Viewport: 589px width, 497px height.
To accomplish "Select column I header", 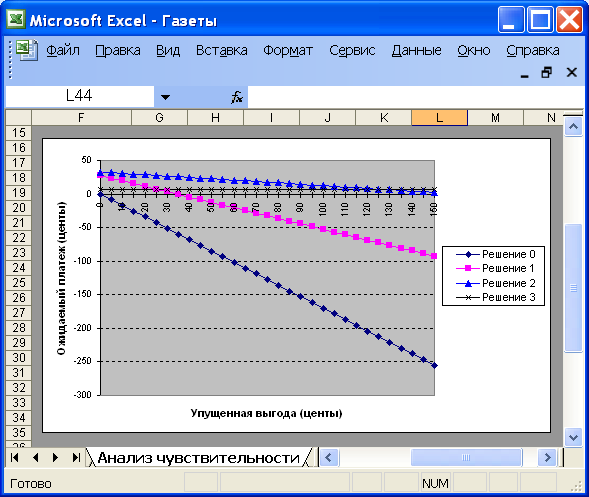I will click(271, 118).
